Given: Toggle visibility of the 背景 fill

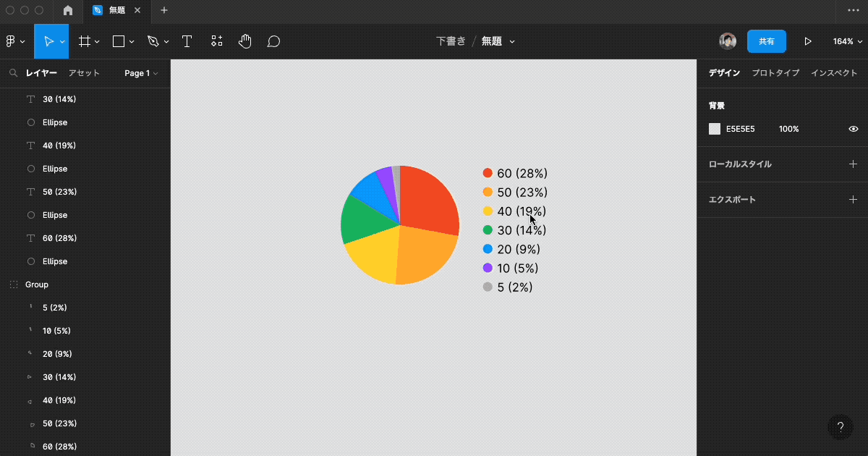Looking at the screenshot, I should tap(853, 128).
